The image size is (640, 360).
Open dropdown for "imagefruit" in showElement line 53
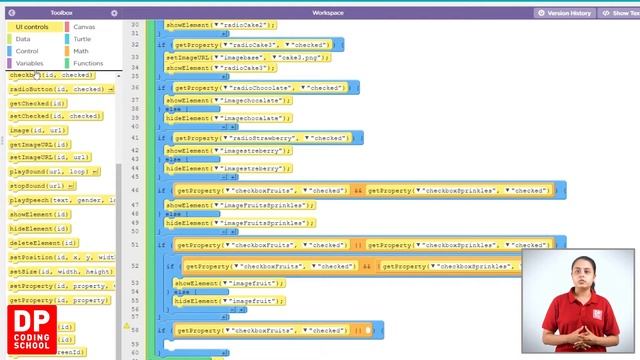pos(225,283)
